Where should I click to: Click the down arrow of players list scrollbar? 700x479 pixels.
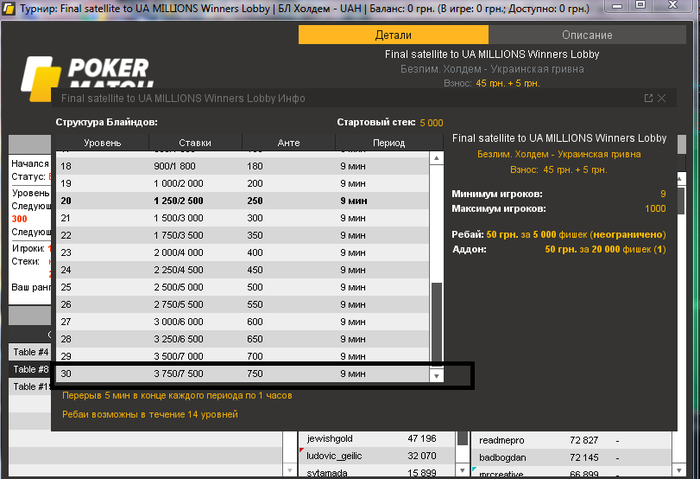462,470
